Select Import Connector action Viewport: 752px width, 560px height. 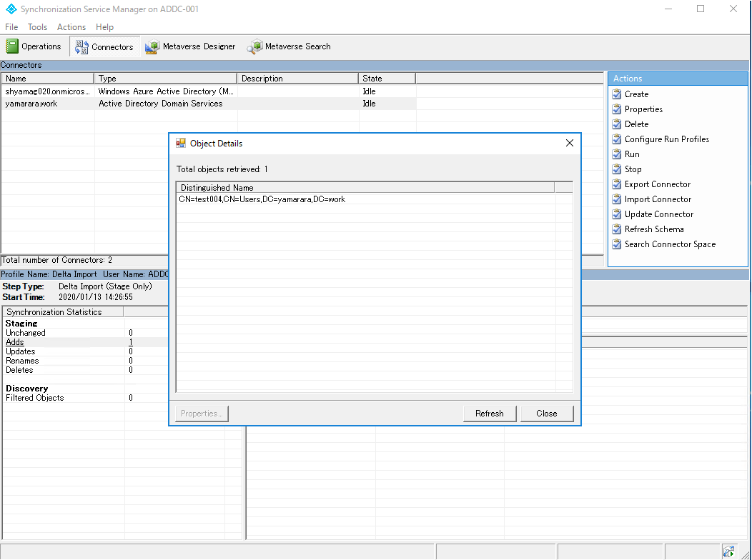click(657, 199)
